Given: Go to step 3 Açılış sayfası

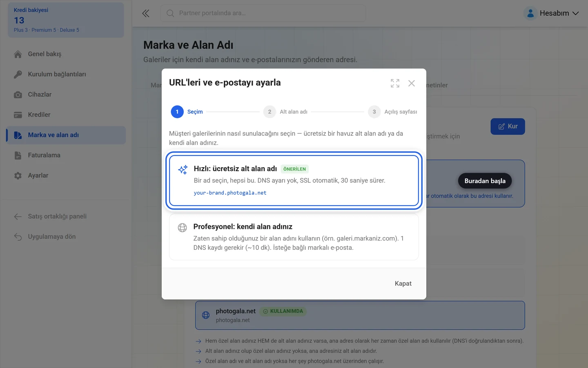Looking at the screenshot, I should click(x=392, y=112).
